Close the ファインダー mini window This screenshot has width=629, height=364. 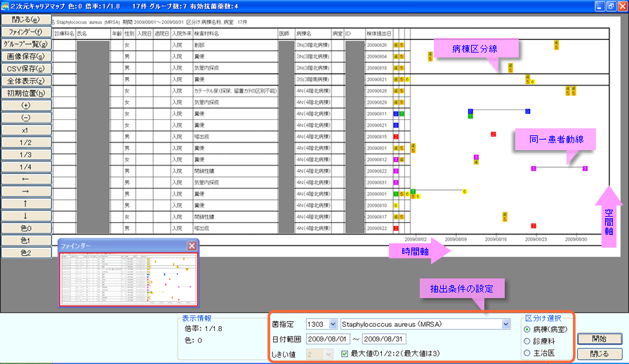point(192,246)
